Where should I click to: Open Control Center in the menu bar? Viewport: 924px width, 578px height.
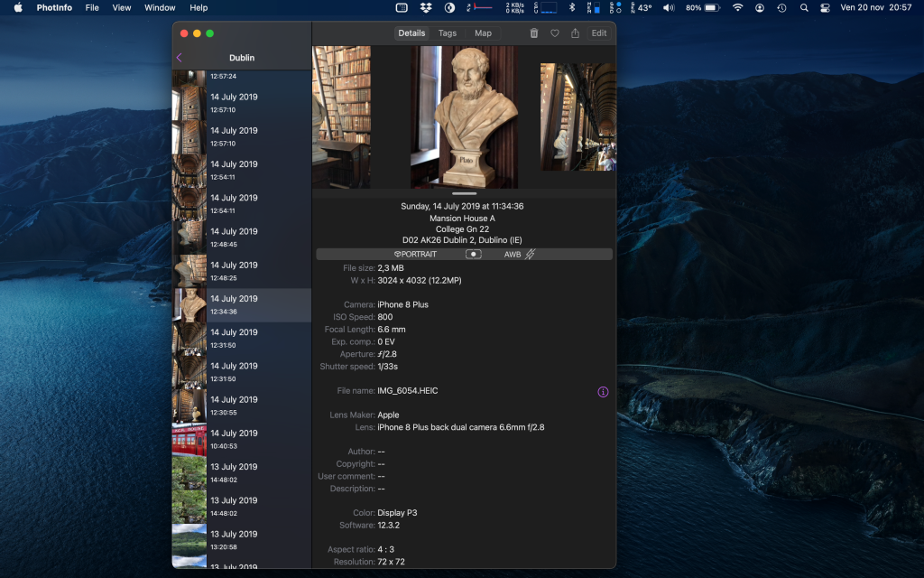825,7
